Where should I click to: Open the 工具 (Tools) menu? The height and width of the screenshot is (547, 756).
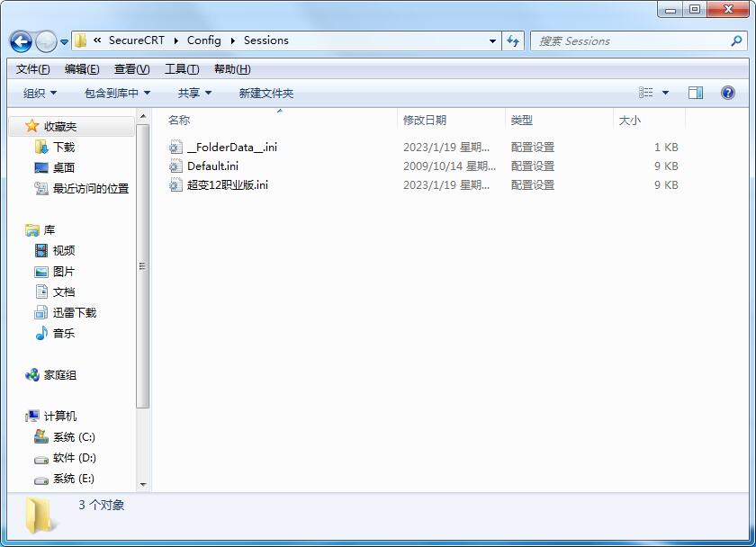coord(179,67)
